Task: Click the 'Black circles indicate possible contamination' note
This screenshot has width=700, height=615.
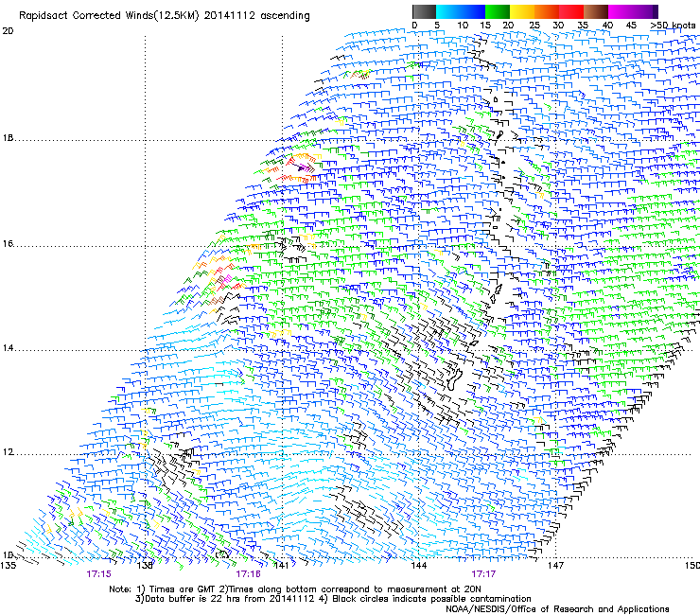Action: pos(427,599)
